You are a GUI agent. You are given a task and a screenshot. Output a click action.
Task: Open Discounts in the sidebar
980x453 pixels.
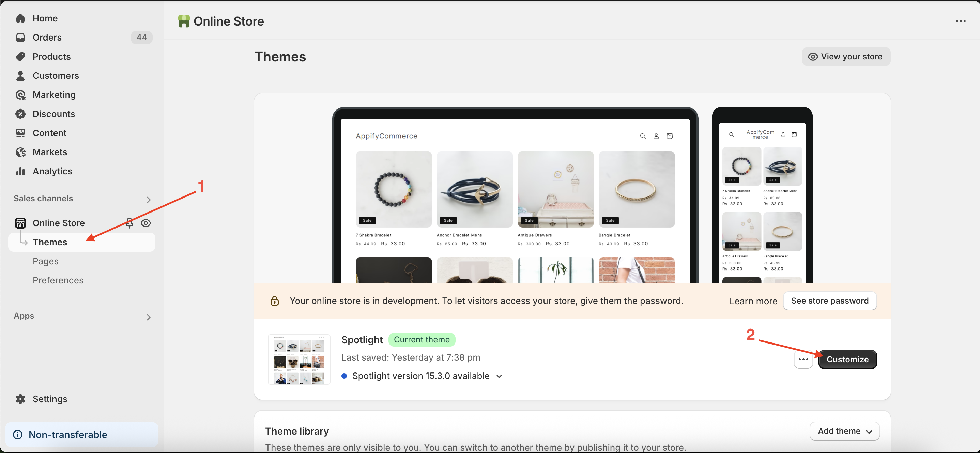pos(53,114)
